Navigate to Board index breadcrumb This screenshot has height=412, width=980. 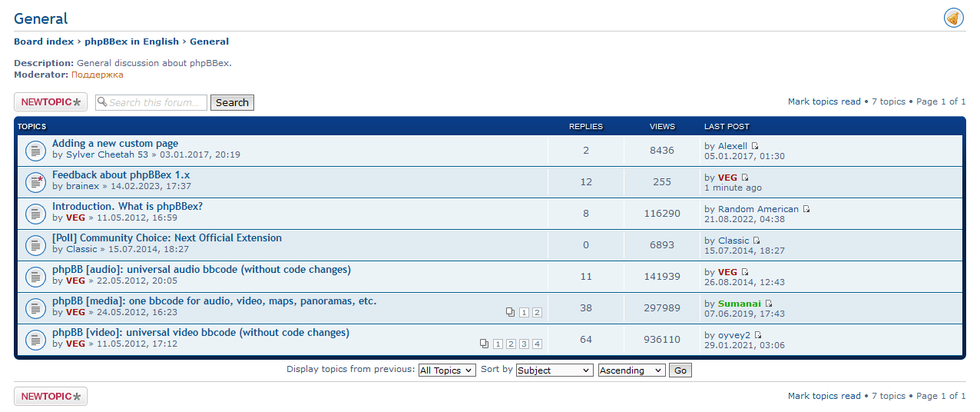click(x=44, y=42)
